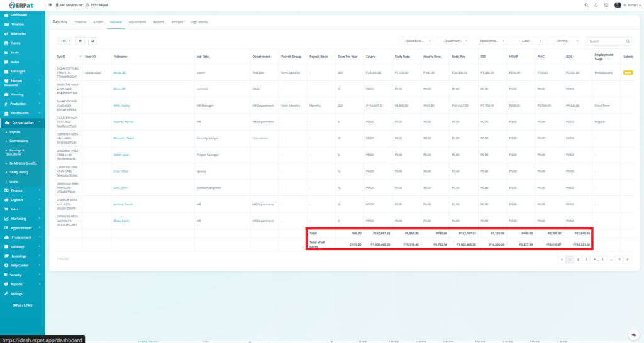Click the Dashboard icon in sidebar
644x343 pixels.
pos(6,14)
